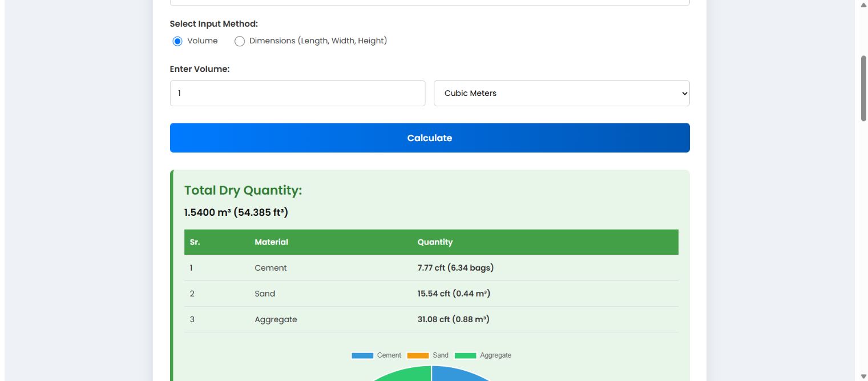Toggle the Aggregate legend color swatch
868x381 pixels.
[x=465, y=355]
